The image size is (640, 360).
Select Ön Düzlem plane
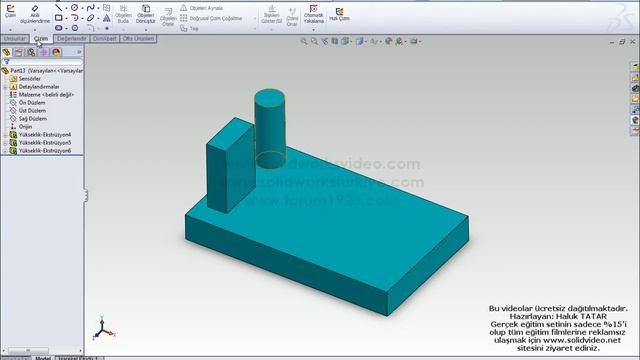pos(32,102)
